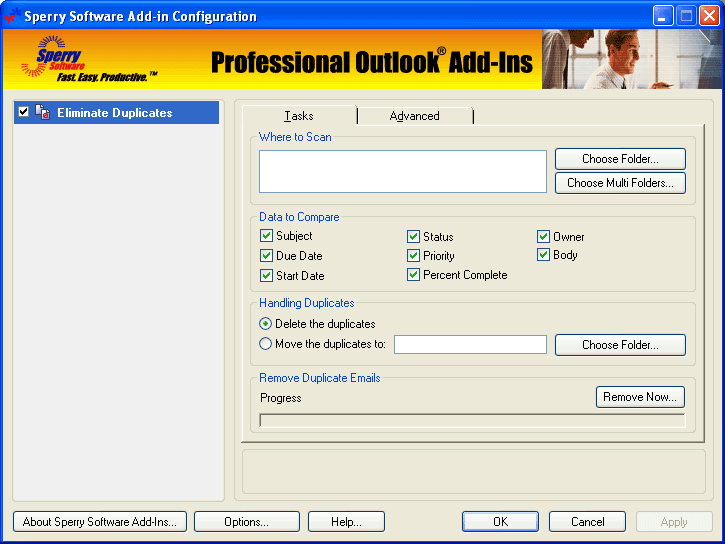Click the Remove Now button
This screenshot has height=544, width=725.
(x=640, y=397)
